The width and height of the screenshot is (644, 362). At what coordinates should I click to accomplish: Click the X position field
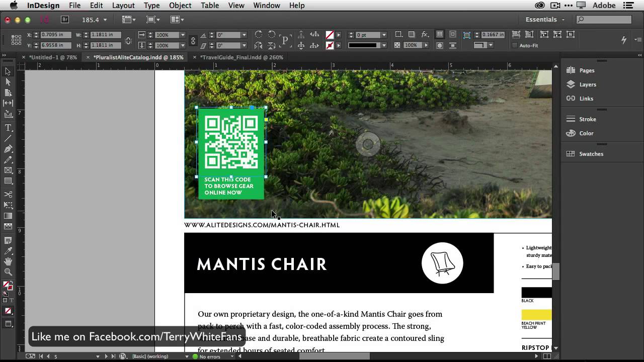(x=55, y=35)
